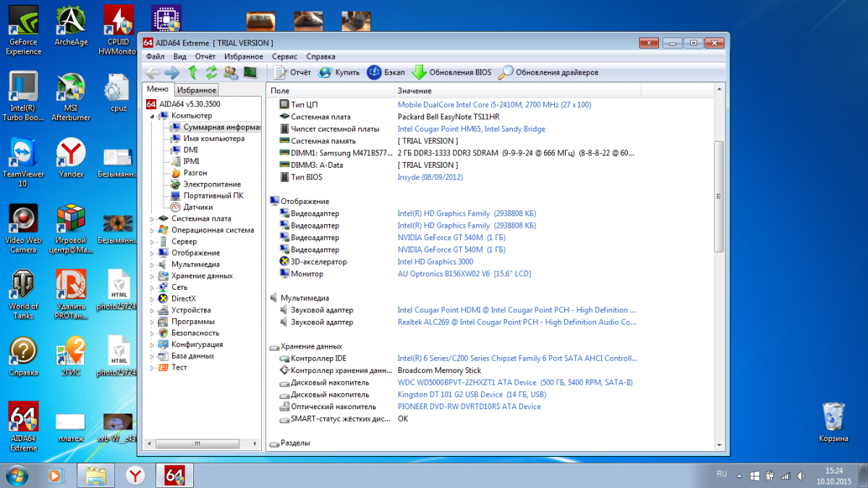The image size is (868, 488).
Task: Click the green monitor graph toolbar icon
Action: click(x=250, y=72)
